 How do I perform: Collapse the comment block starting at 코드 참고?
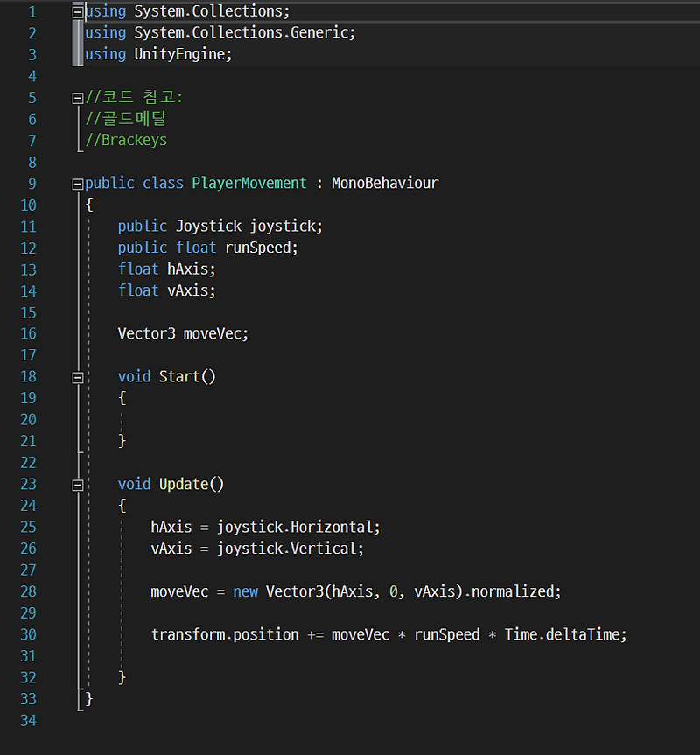tap(77, 97)
